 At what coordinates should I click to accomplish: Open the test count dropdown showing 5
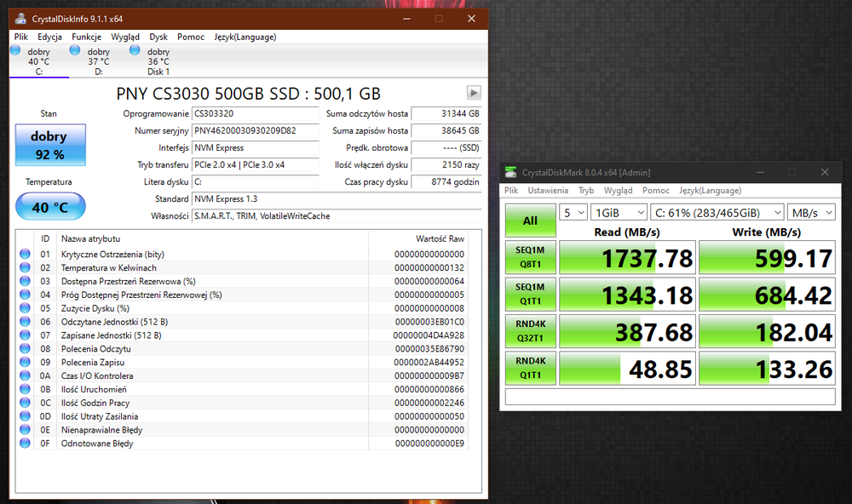pyautogui.click(x=573, y=212)
